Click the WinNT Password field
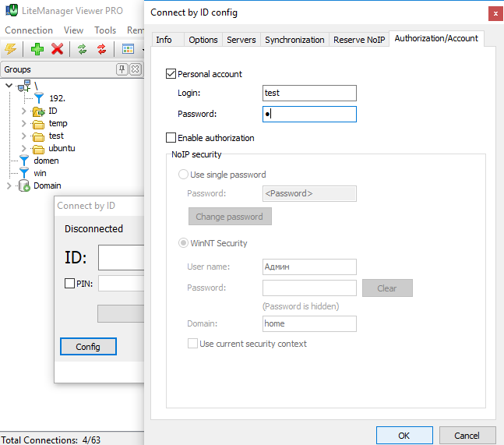This screenshot has width=504, height=445. point(309,288)
